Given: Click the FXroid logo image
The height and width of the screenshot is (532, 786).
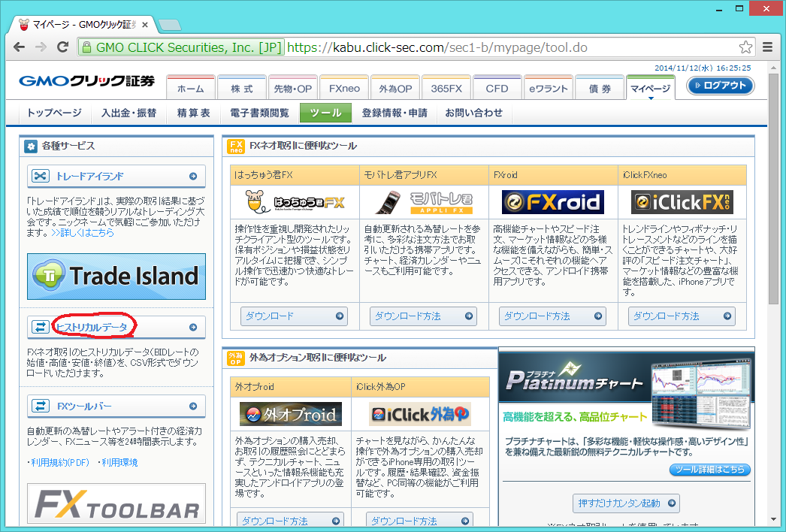Looking at the screenshot, I should (553, 201).
